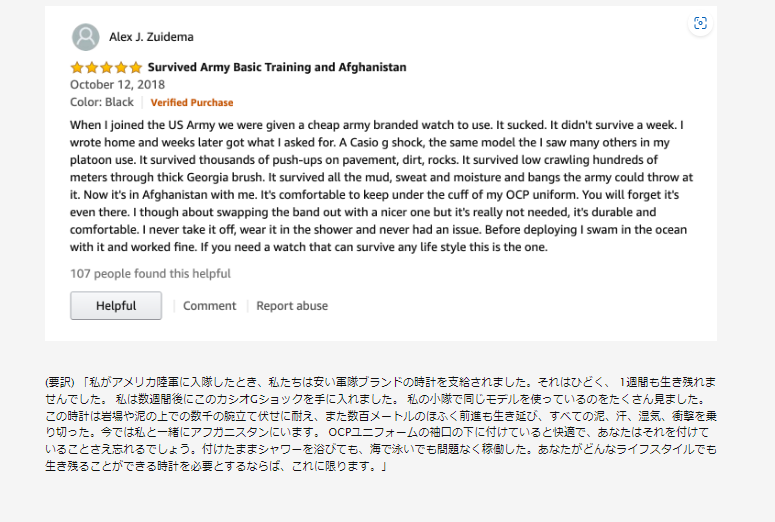Screen dimensions: 775x522
Task: Click the third star of the rating
Action: point(106,68)
